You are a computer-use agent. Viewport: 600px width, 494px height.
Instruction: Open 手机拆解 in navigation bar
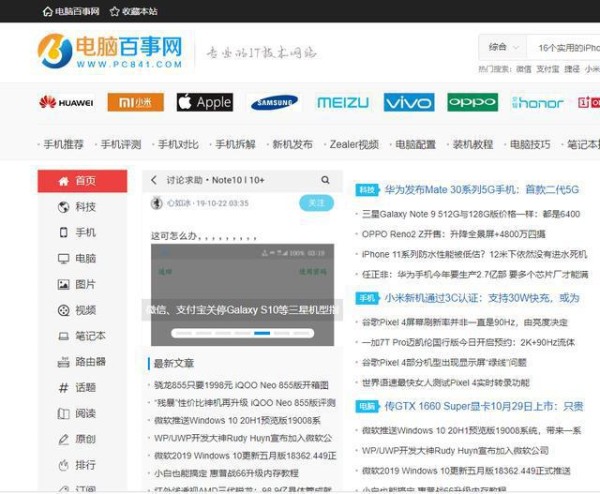[x=235, y=144]
